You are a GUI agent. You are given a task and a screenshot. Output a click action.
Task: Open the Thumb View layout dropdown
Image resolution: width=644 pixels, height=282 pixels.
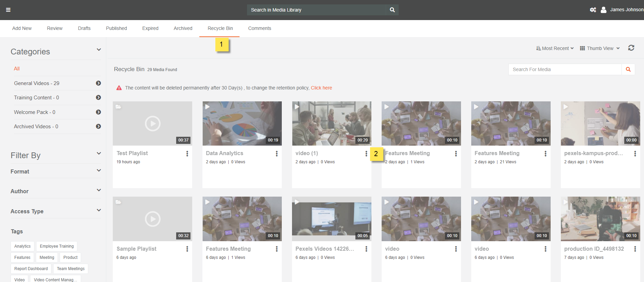(x=600, y=48)
